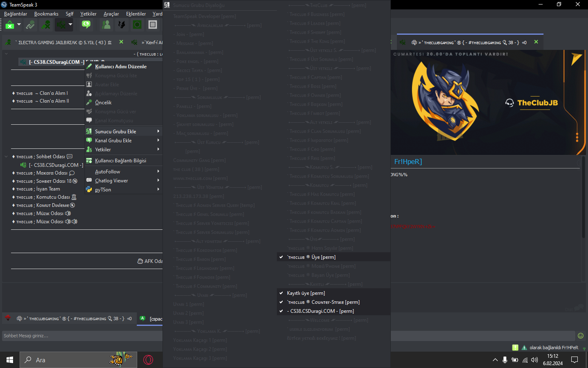Select Sunucu Grubu Ekle in the context menu
Screen dimensions: 588x368
click(x=124, y=131)
